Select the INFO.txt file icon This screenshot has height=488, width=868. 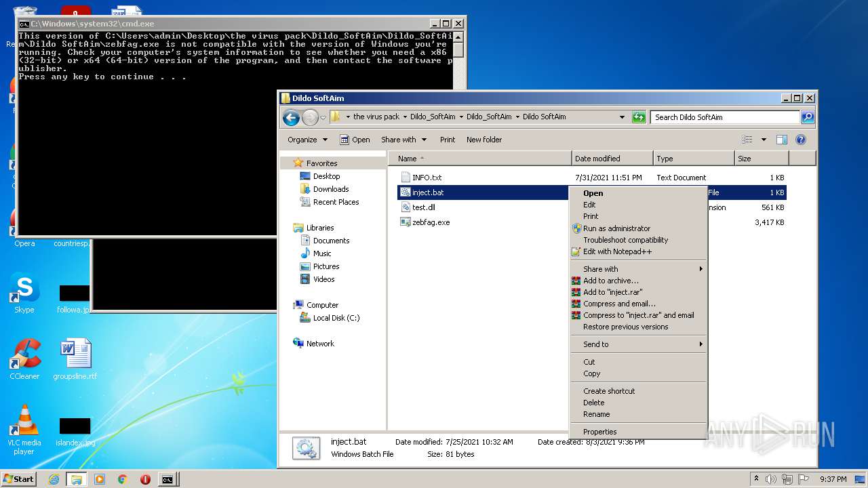click(x=406, y=178)
